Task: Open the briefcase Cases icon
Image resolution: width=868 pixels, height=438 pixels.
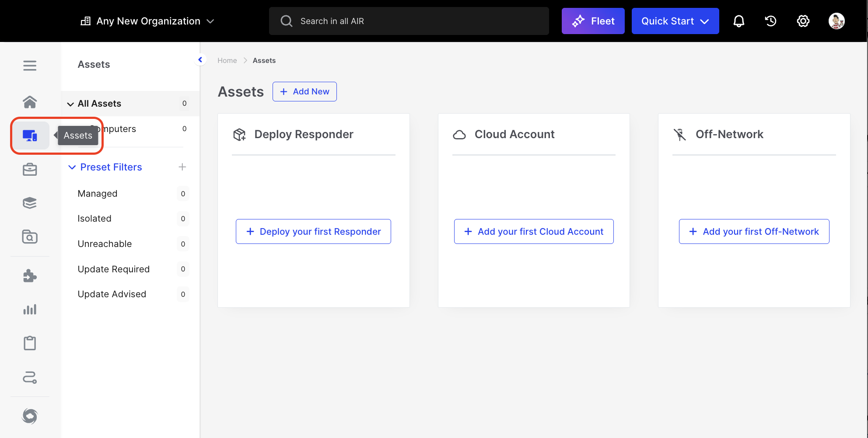Action: coord(30,169)
